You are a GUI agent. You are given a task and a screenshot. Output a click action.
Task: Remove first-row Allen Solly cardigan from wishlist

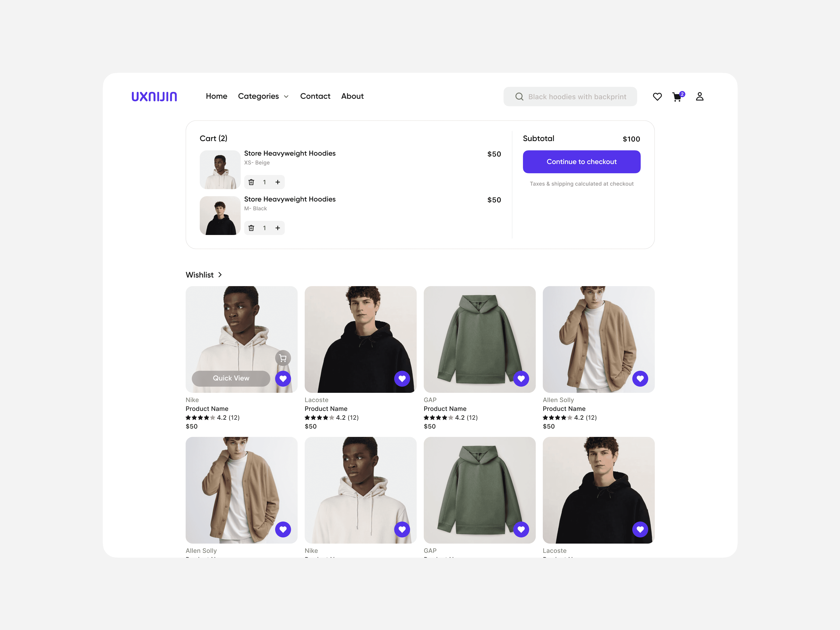click(x=640, y=378)
